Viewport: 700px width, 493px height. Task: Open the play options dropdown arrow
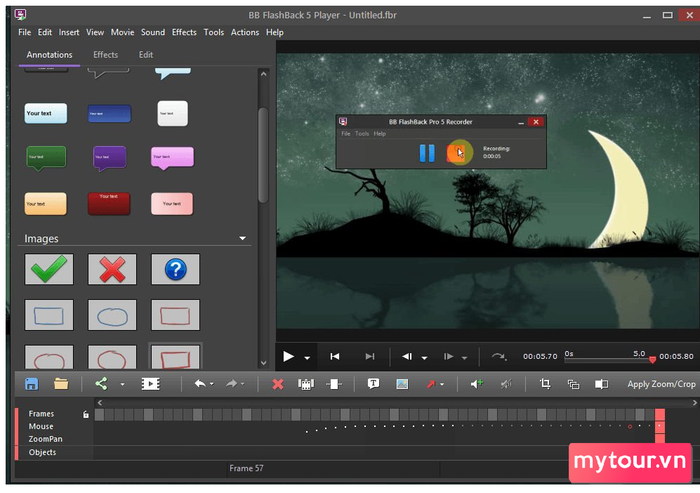coord(307,358)
